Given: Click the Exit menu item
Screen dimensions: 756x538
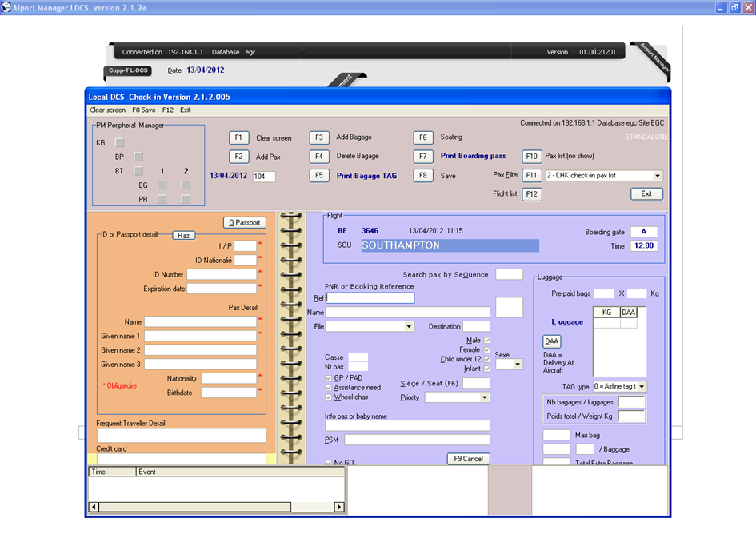Looking at the screenshot, I should [x=186, y=110].
